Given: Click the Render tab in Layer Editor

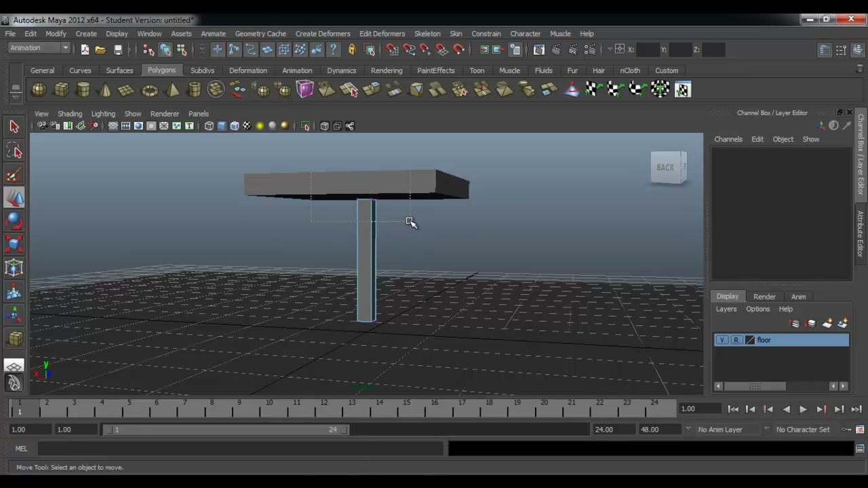Looking at the screenshot, I should tap(764, 297).
